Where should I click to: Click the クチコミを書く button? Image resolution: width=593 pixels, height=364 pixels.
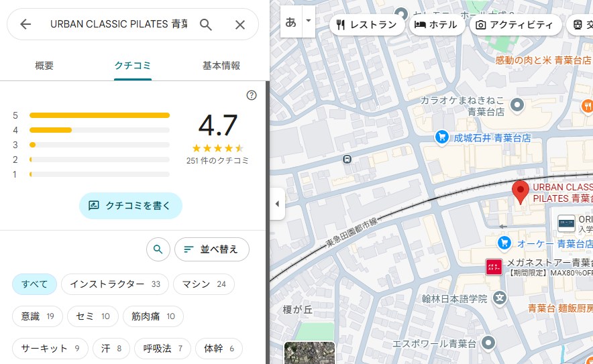130,206
